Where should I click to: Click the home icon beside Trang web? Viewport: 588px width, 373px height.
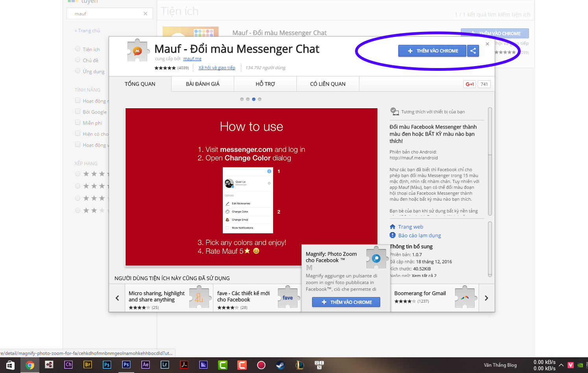point(392,227)
